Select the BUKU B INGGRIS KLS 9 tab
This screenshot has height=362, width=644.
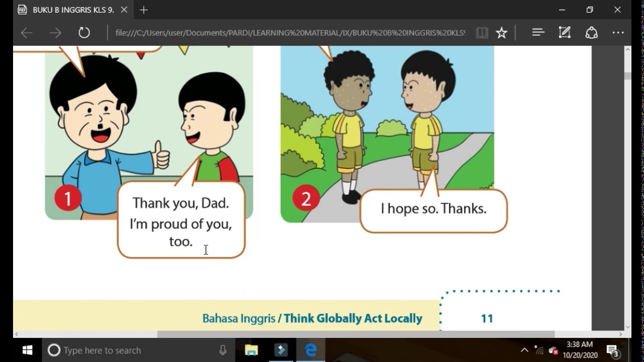point(73,10)
